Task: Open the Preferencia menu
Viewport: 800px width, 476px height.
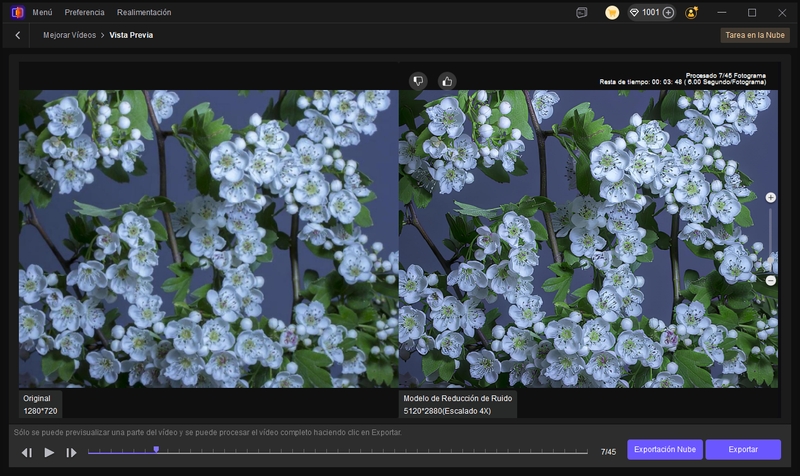Action: point(84,13)
